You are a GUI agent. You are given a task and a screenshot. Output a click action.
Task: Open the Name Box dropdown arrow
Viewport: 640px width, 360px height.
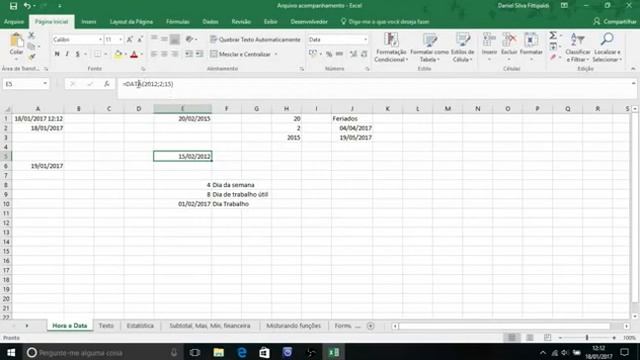(x=45, y=84)
